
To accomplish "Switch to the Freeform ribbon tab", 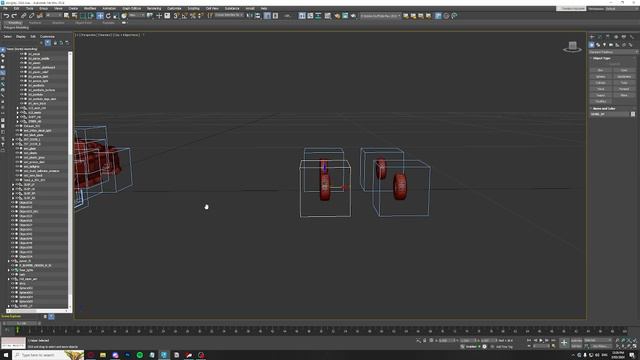I will 35,23.
